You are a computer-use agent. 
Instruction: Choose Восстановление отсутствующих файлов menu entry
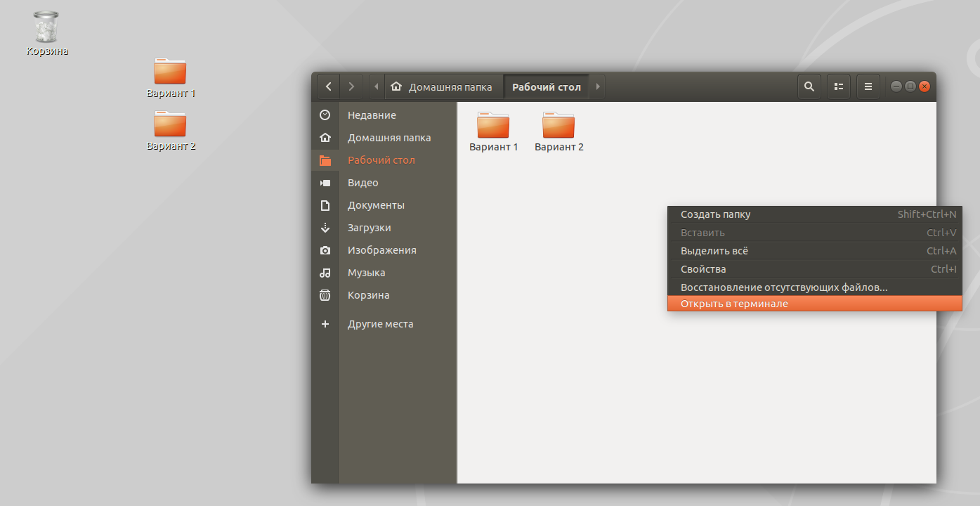pos(814,287)
